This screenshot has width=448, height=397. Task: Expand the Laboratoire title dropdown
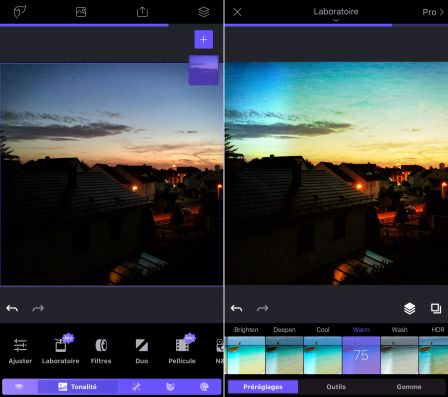(x=336, y=13)
